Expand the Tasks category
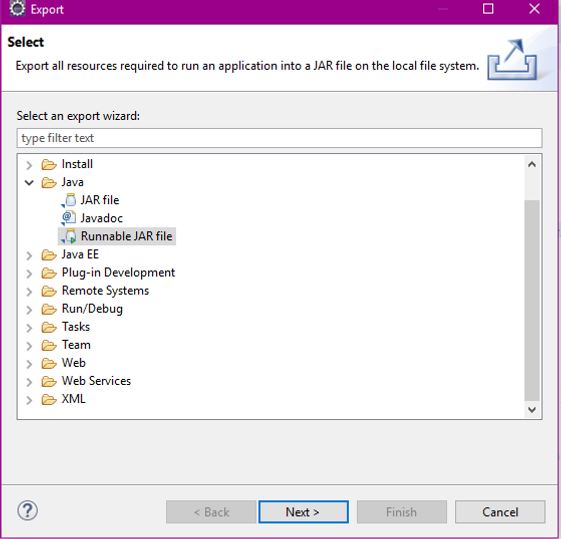Screen dimensions: 561x539 click(x=29, y=328)
